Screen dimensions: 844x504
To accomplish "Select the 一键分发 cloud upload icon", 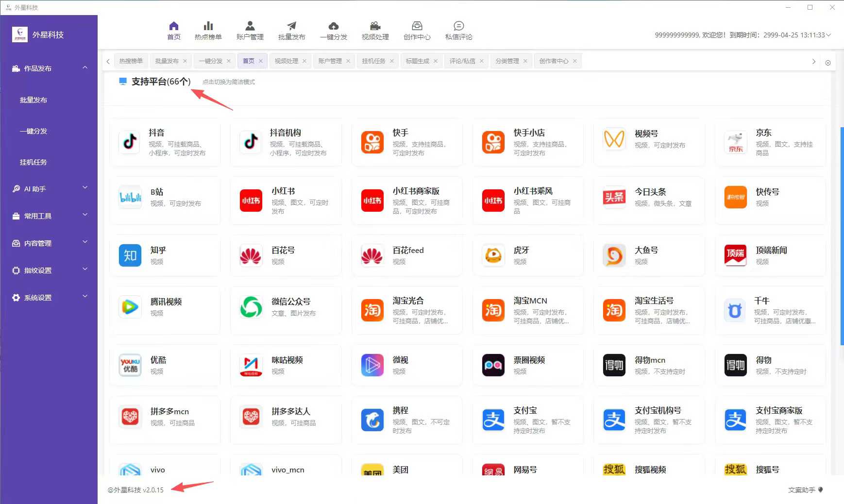I will [333, 26].
